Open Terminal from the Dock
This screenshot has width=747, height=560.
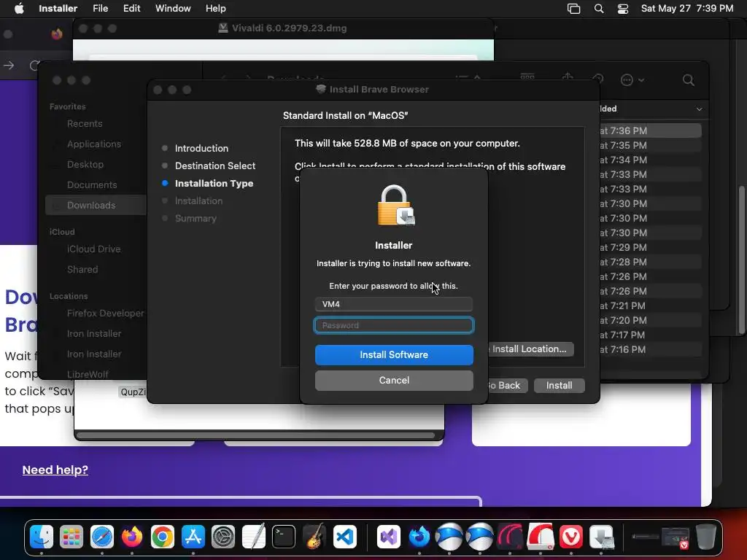(x=284, y=537)
